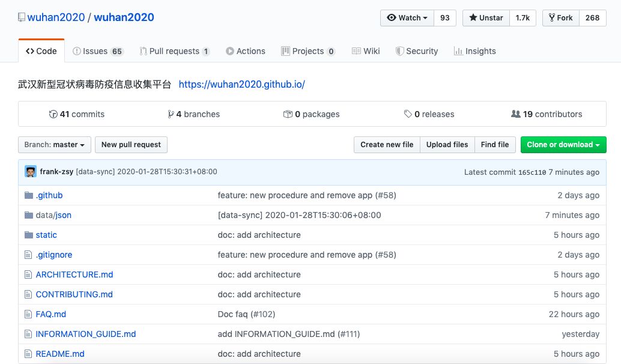Viewport: 621px width, 364px height.
Task: Go to the Insights tab
Action: tap(474, 51)
